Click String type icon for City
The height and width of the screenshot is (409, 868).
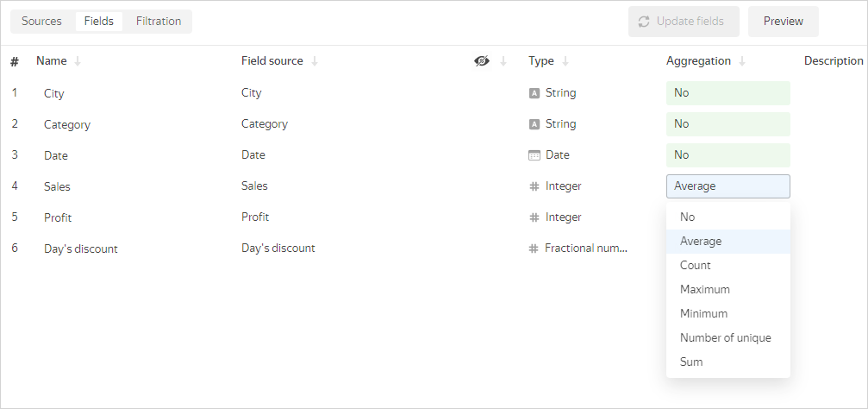coord(534,93)
